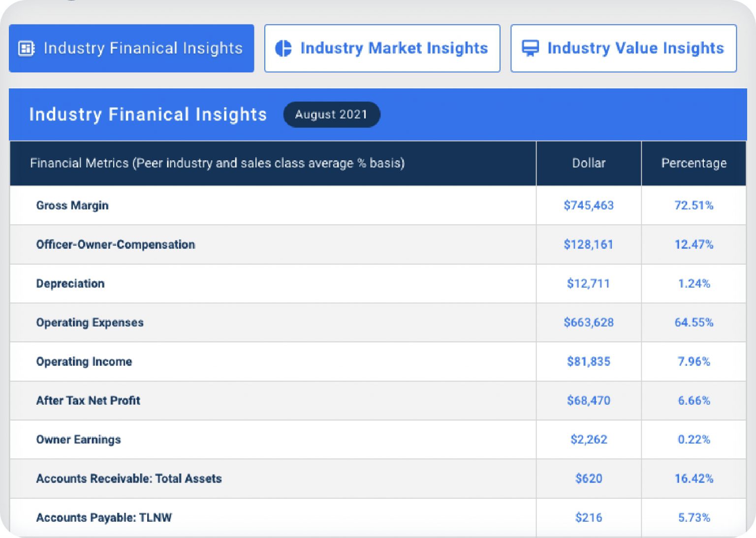Click the Dollar column header
This screenshot has width=756, height=538.
coord(588,163)
